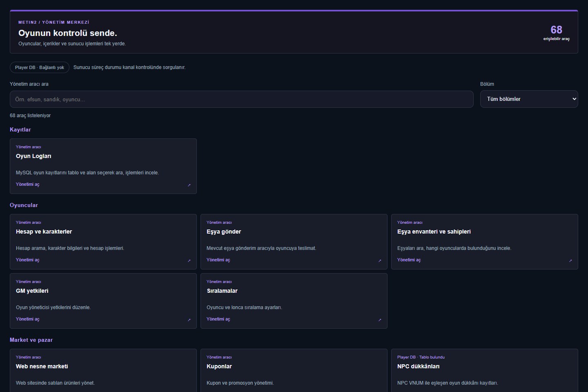Click the arrow icon on Eşya gönder card
The image size is (588, 392).
pos(380,261)
